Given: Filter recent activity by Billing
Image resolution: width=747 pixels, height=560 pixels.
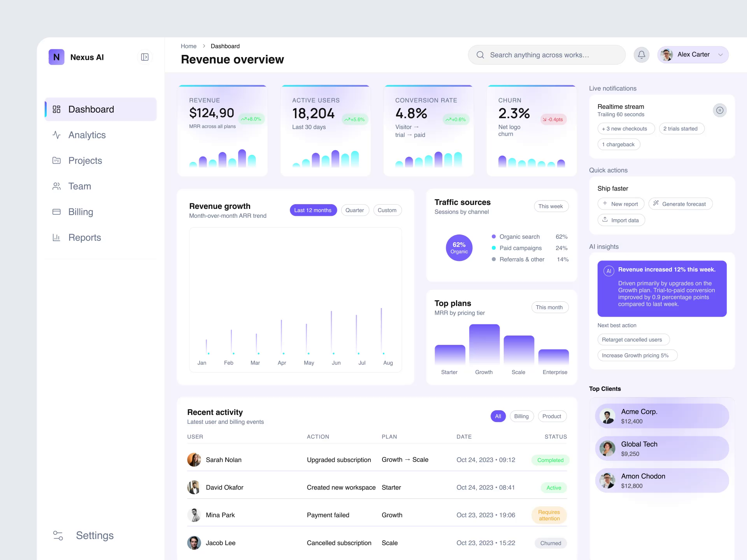Looking at the screenshot, I should tap(521, 416).
